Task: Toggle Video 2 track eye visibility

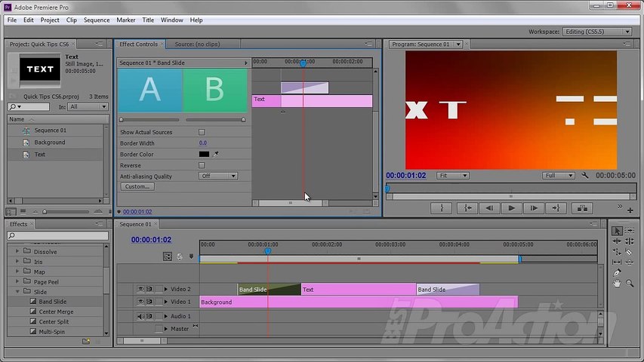Action: [140, 290]
